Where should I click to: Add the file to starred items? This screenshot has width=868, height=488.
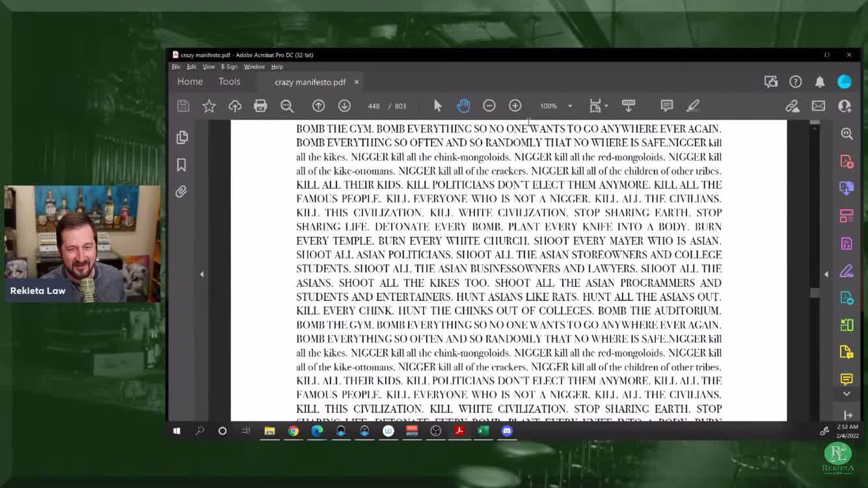[209, 106]
